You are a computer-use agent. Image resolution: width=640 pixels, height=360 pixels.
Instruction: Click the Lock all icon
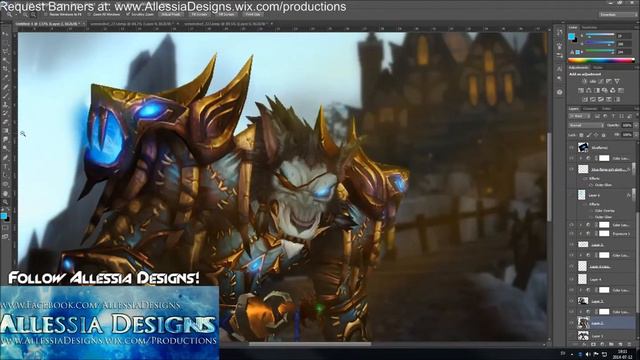tap(604, 135)
